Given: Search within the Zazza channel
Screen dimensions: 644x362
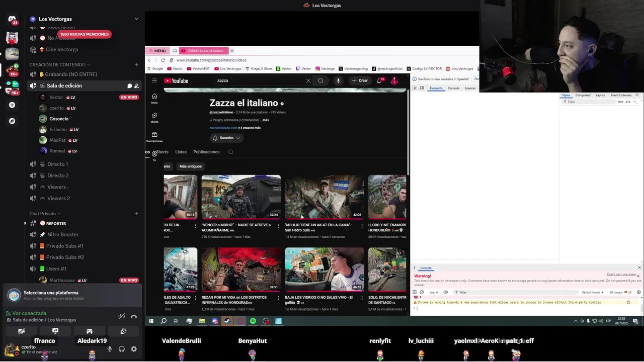Looking at the screenshot, I should coord(230,152).
